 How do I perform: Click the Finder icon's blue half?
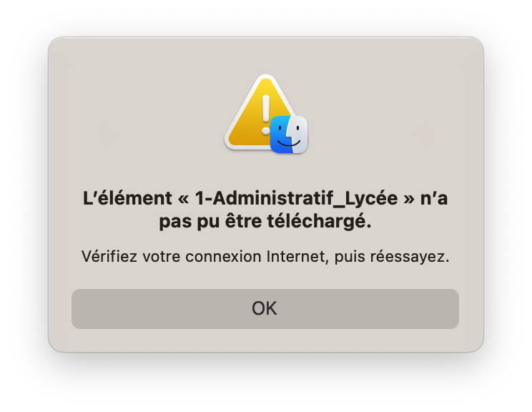(280, 134)
